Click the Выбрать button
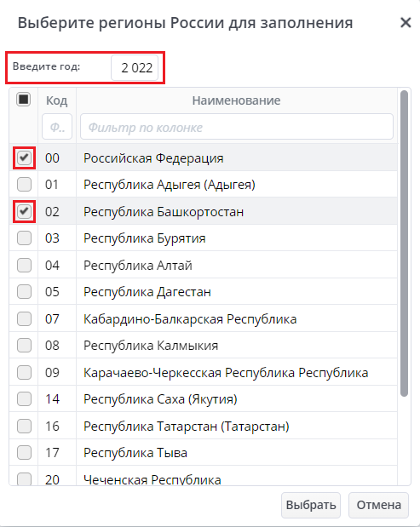This screenshot has width=420, height=527. [311, 505]
